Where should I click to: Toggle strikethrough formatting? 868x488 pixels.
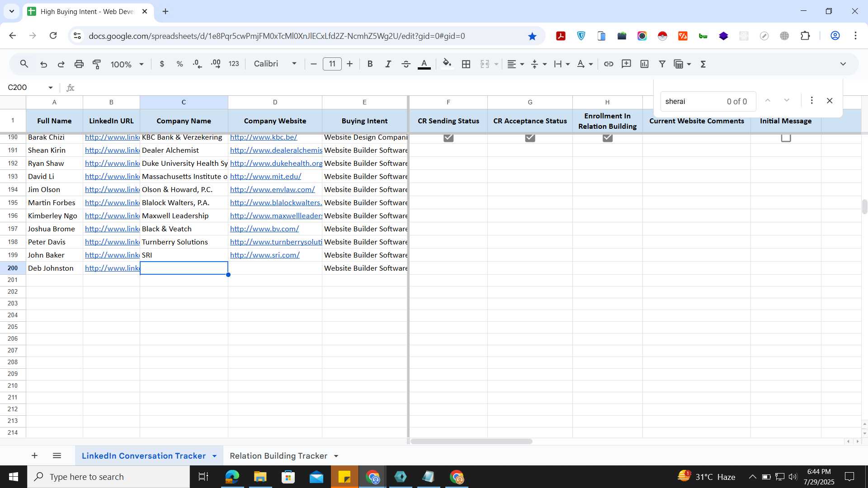coord(406,64)
